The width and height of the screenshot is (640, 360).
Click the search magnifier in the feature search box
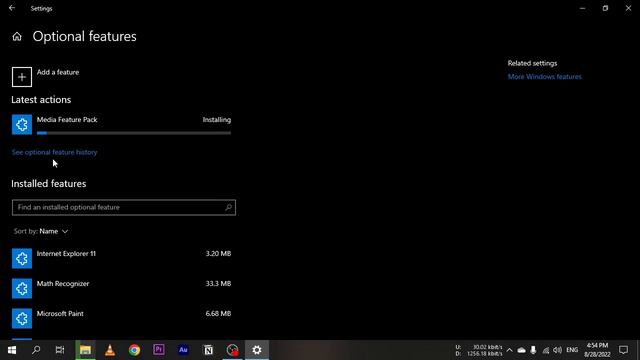[x=229, y=207]
